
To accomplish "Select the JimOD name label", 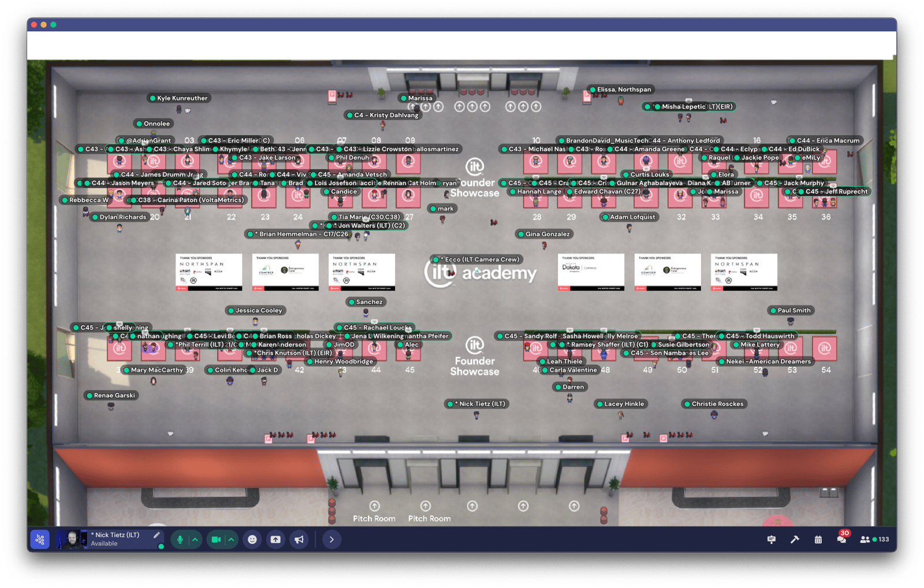I will click(340, 345).
